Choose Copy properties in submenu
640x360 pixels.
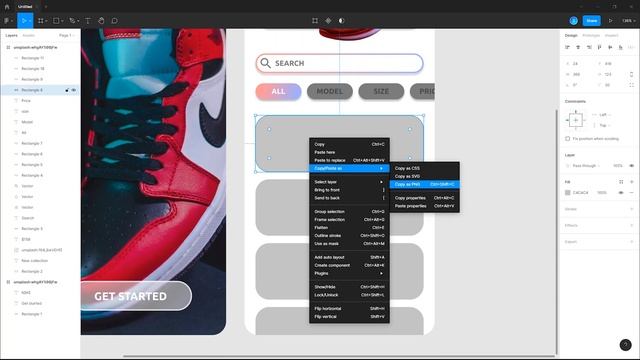tap(425, 198)
